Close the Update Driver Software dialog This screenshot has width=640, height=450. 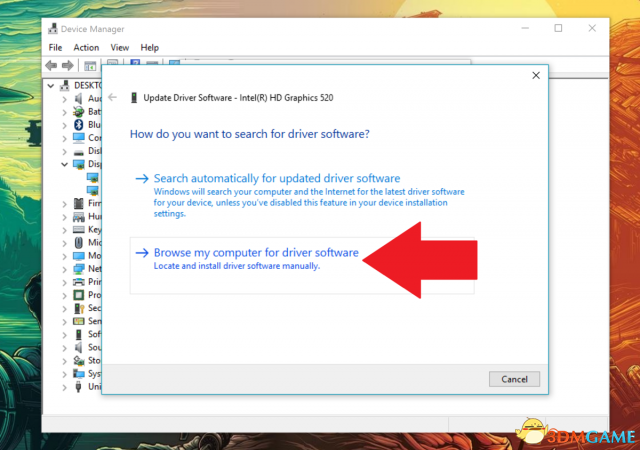tap(536, 76)
